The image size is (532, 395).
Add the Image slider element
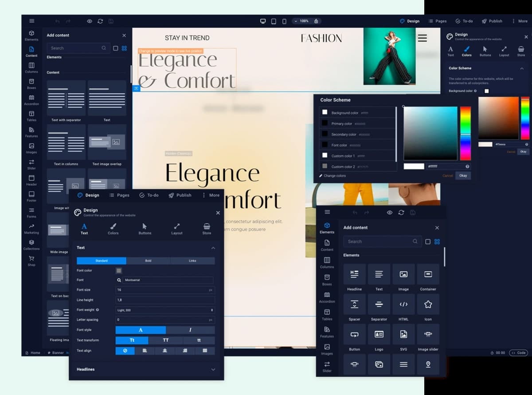tap(428, 334)
